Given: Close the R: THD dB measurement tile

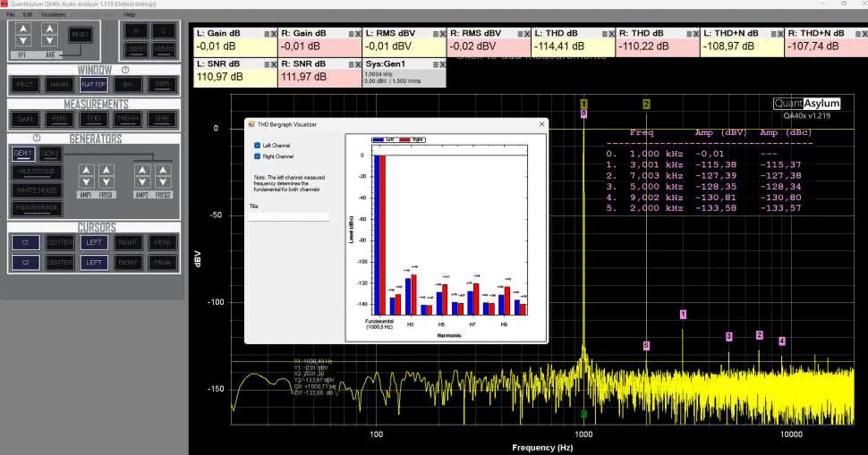Looking at the screenshot, I should pyautogui.click(x=695, y=33).
